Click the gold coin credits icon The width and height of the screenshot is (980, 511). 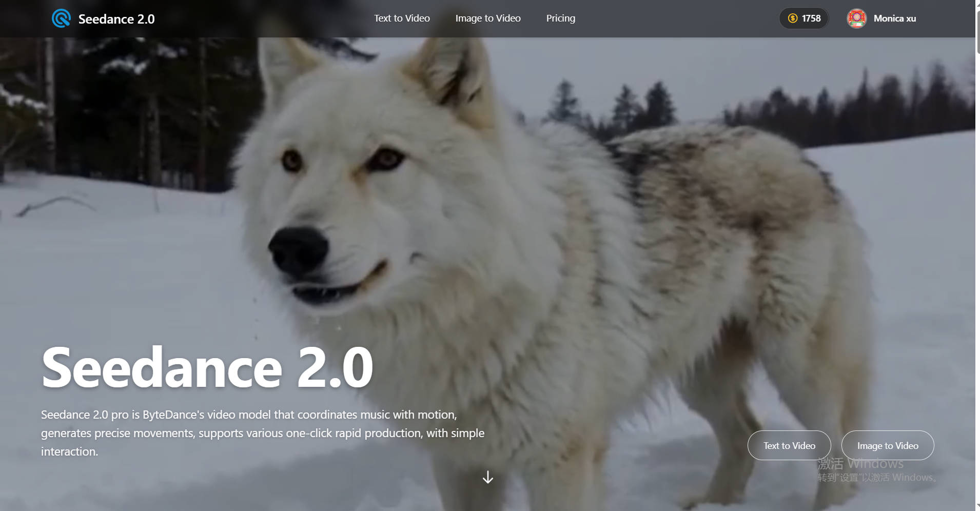tap(793, 18)
